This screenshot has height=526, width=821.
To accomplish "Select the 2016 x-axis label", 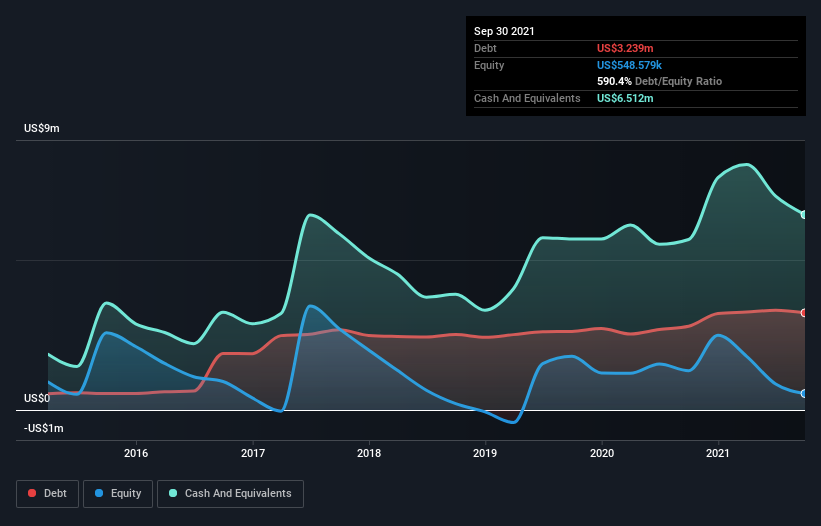I will click(x=136, y=453).
